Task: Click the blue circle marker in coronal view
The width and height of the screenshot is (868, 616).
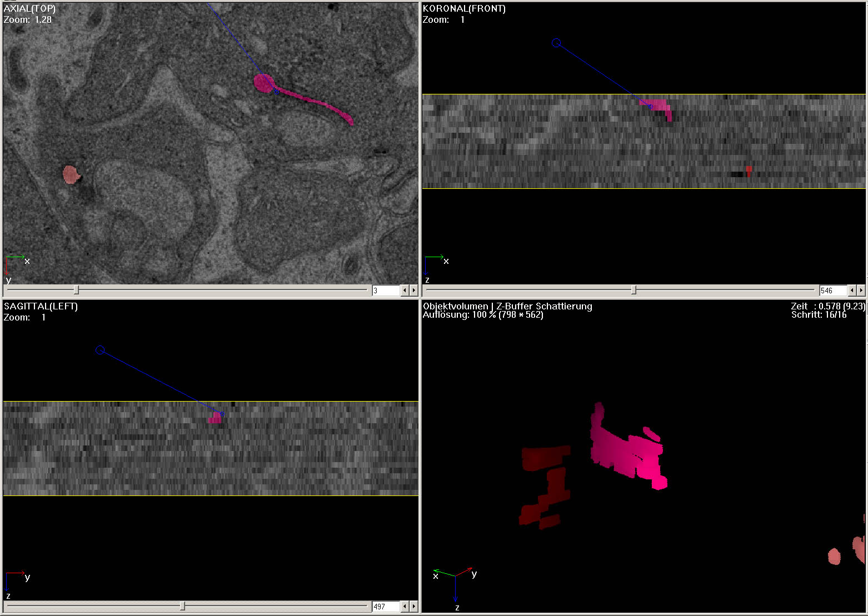Action: (556, 43)
